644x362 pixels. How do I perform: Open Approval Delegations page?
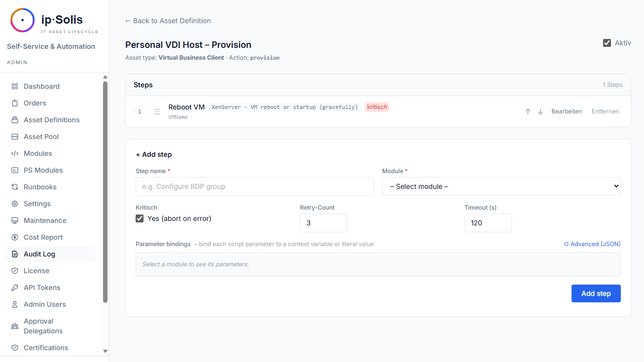pos(50,326)
